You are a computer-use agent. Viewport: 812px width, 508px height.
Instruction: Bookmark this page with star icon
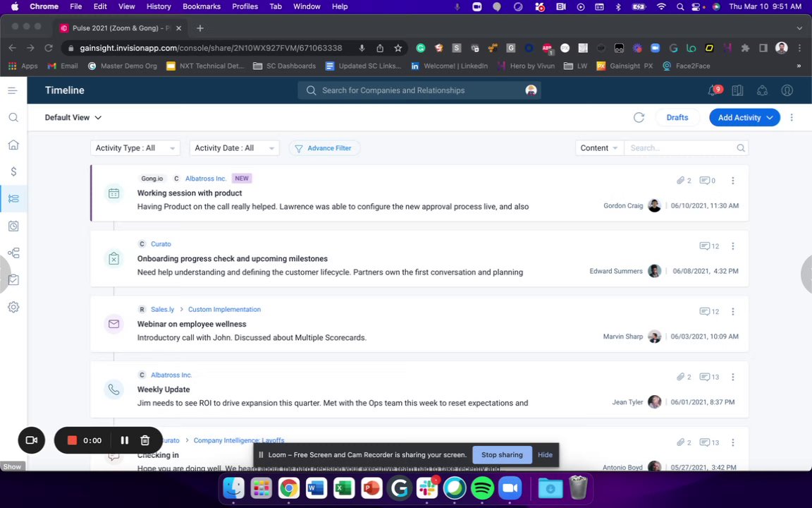pos(398,48)
